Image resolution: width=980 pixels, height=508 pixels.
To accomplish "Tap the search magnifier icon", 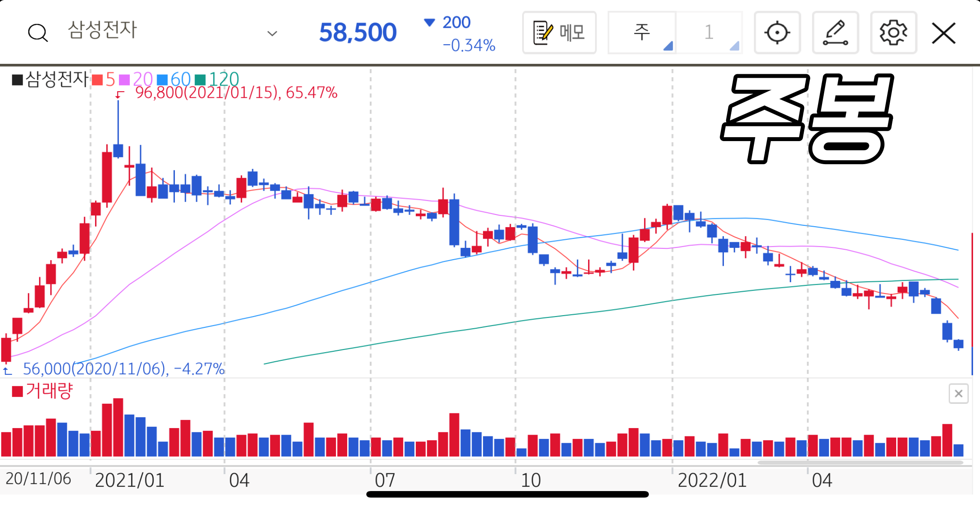I will pos(38,33).
